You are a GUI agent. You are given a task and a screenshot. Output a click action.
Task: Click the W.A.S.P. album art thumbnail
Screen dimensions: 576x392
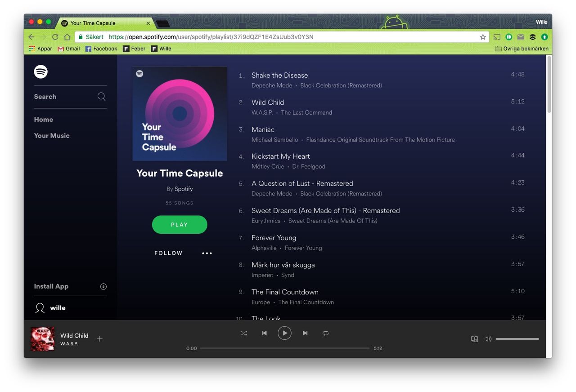click(x=42, y=339)
